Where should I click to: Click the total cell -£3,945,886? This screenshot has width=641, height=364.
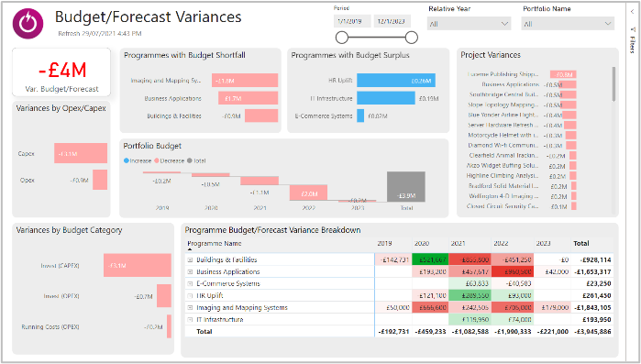tap(592, 332)
